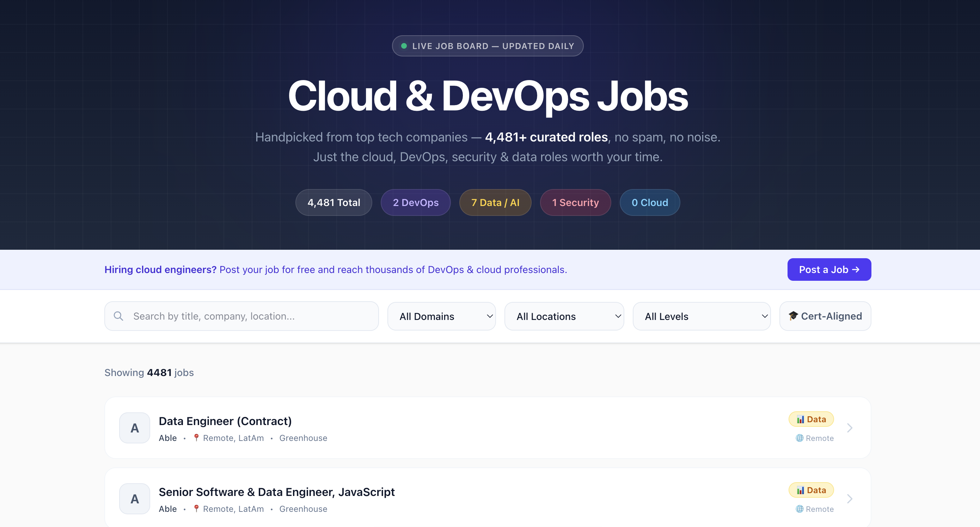Image resolution: width=980 pixels, height=527 pixels.
Task: Open the All Domains dropdown
Action: 441,316
